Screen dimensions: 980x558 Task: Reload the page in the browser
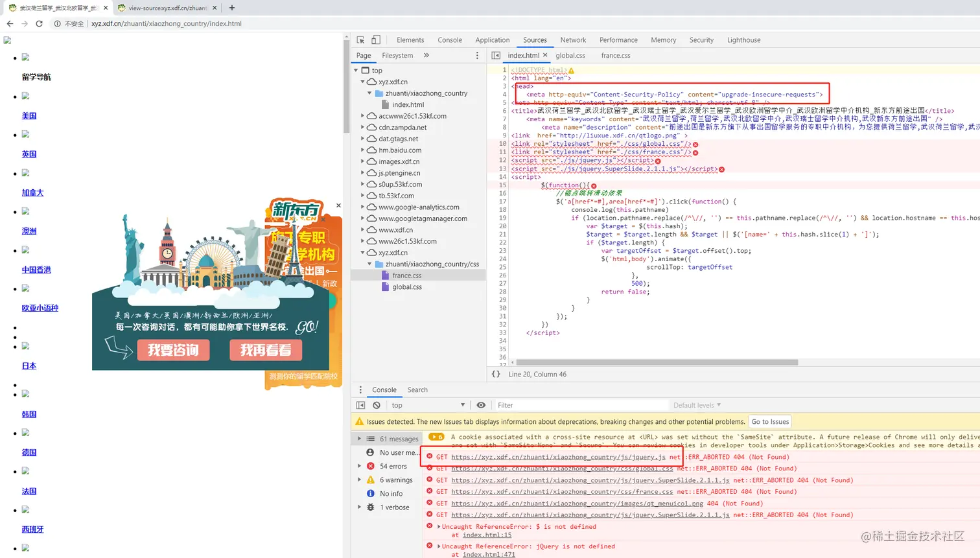point(39,23)
